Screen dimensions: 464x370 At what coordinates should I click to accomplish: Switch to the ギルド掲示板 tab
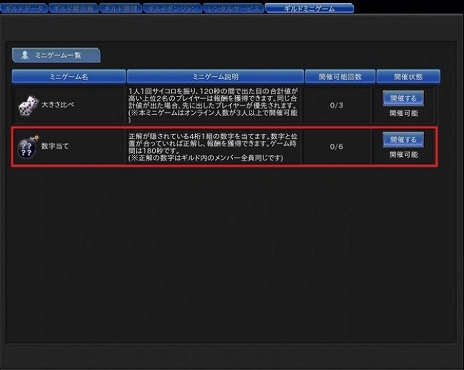coord(74,8)
